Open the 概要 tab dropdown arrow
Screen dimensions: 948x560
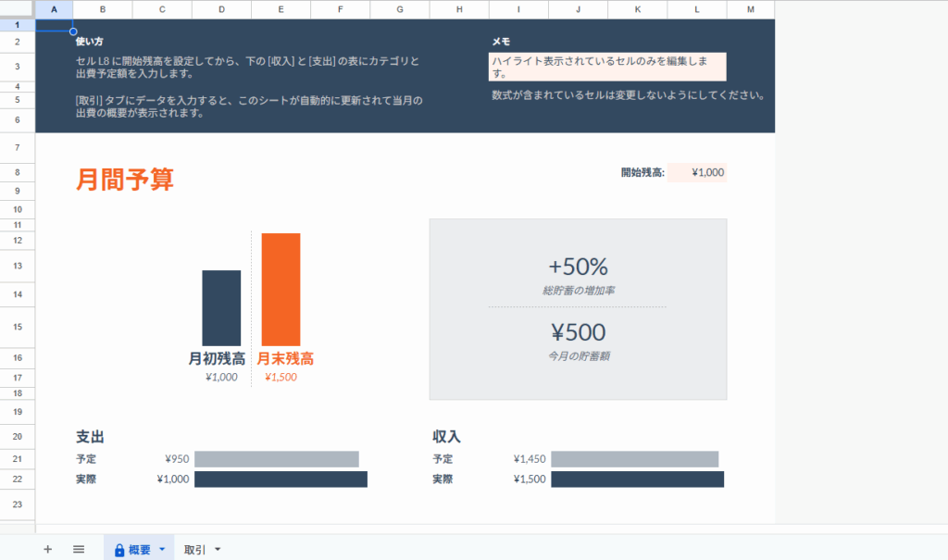(162, 550)
